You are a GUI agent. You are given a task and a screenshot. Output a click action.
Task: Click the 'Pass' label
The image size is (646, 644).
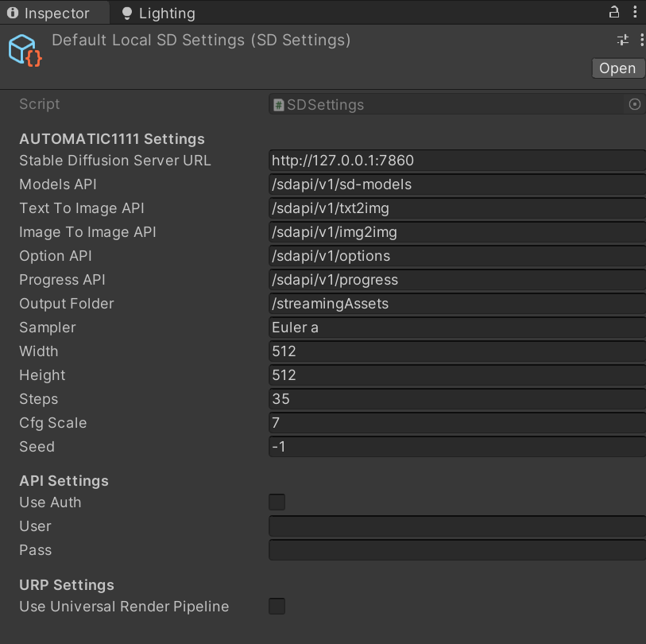coord(36,550)
